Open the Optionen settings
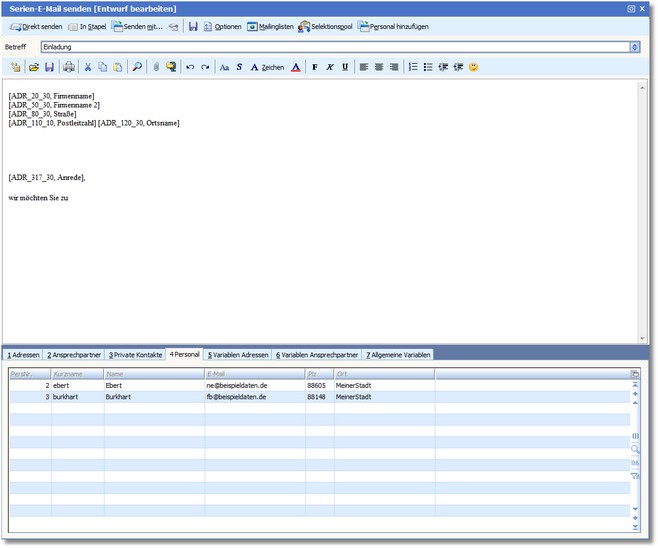This screenshot has height=548, width=658. 222,26
